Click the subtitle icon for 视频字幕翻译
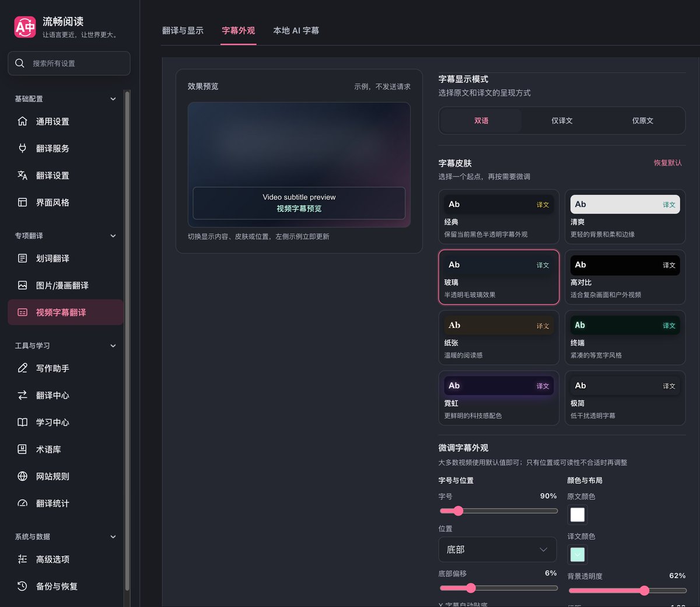The image size is (700, 607). click(x=22, y=312)
